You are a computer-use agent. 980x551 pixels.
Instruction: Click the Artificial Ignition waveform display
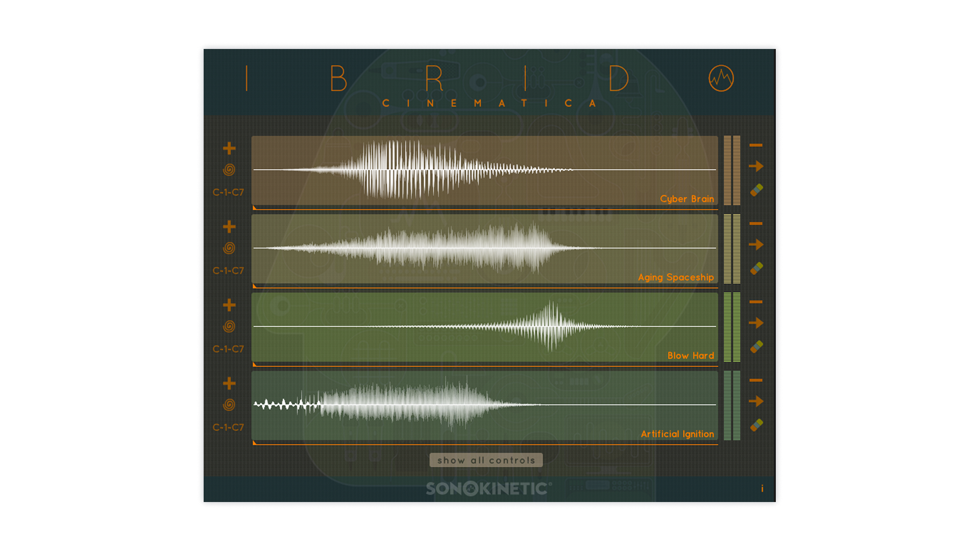point(484,405)
